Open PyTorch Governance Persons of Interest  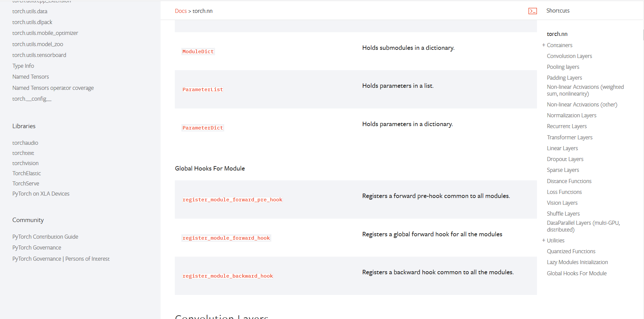[61, 259]
